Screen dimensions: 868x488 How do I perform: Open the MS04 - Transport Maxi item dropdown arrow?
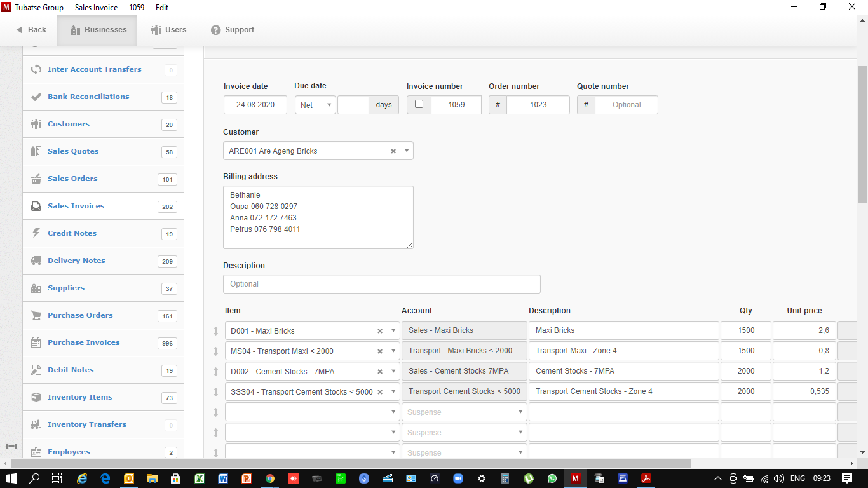393,351
